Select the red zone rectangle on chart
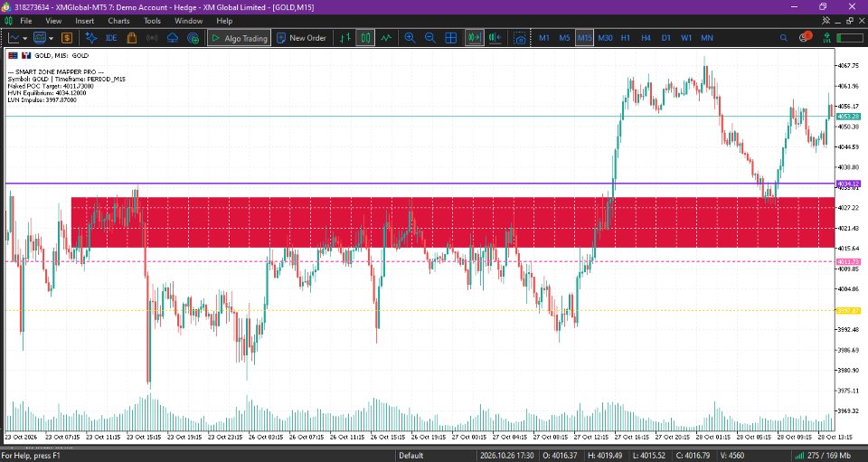Viewport: 868px width, 462px height. [453, 222]
